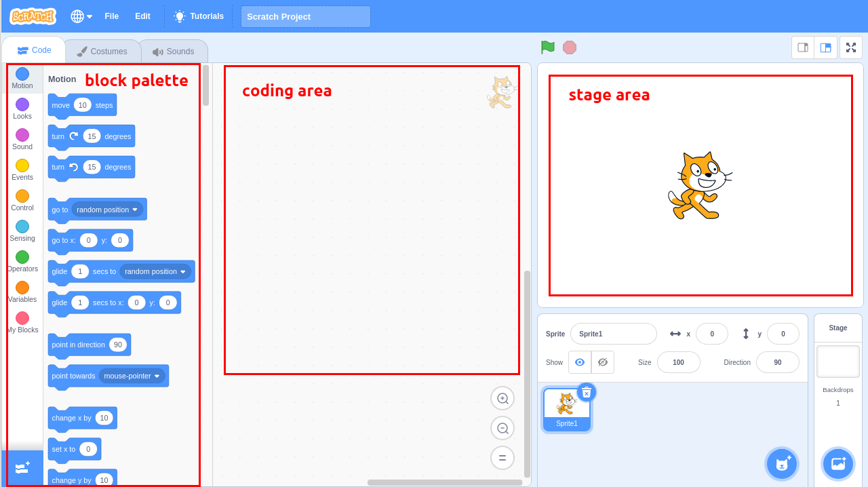Click the Stage panel label
The image size is (868, 487).
(838, 328)
